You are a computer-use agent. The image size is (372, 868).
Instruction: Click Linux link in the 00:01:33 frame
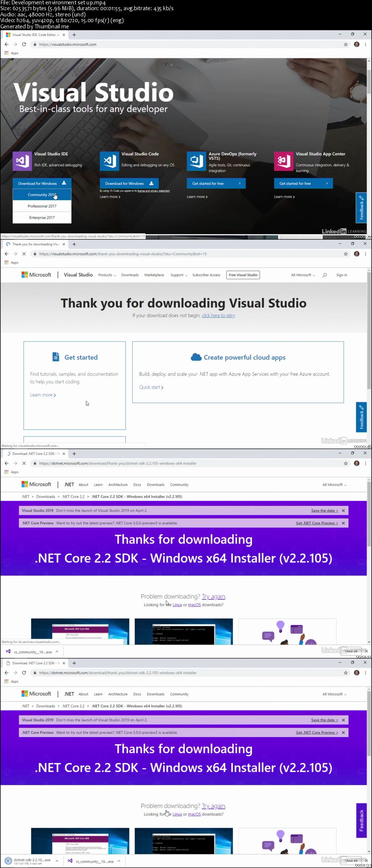pos(177,814)
